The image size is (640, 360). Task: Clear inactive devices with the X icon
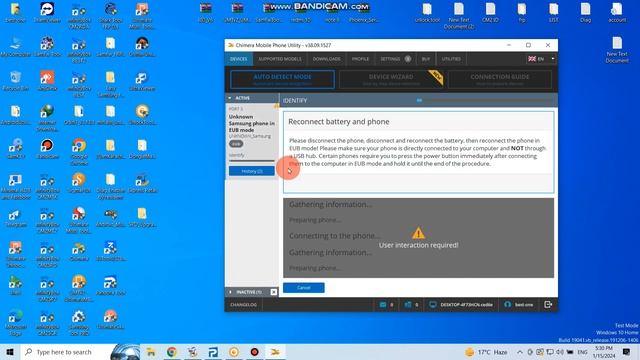tap(273, 292)
